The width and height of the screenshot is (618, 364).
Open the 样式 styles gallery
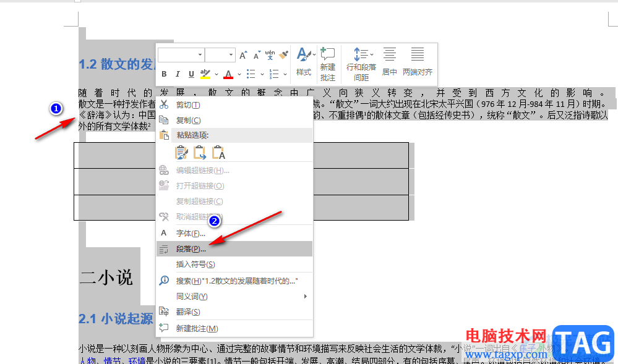[304, 62]
